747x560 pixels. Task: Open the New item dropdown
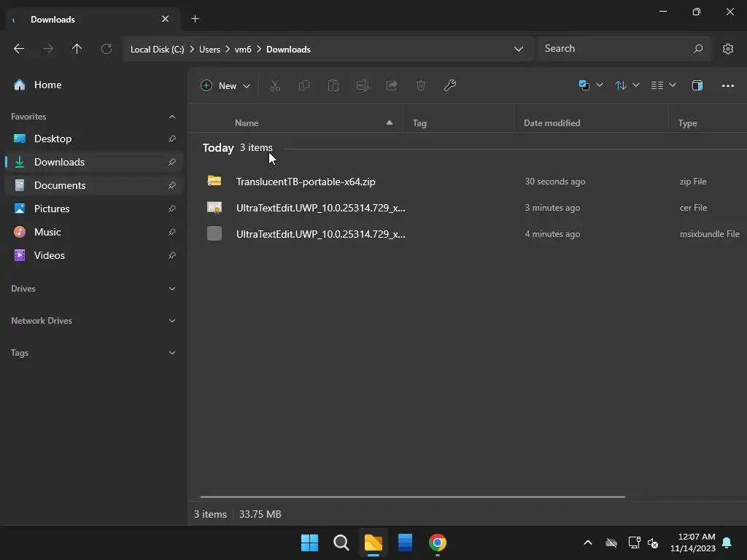tap(225, 86)
